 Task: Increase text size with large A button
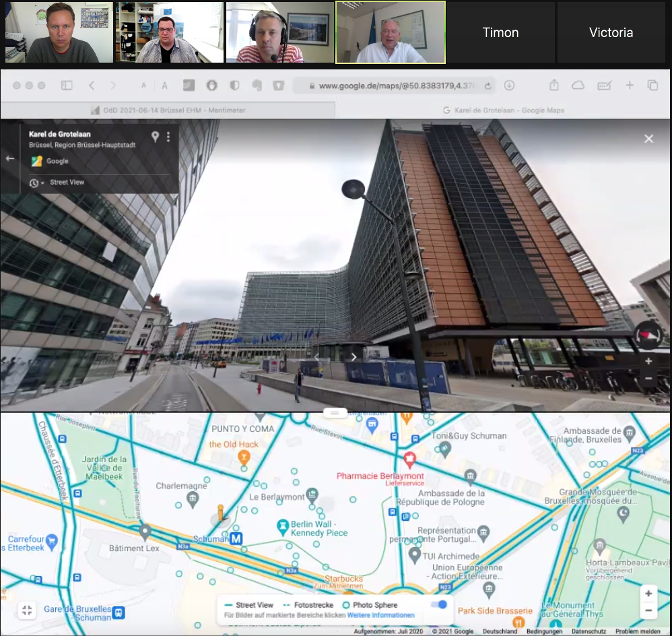click(x=164, y=86)
